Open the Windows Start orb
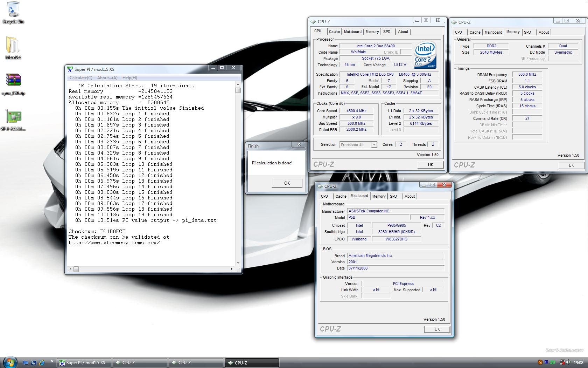Viewport: 588px width, 368px height. click(10, 362)
